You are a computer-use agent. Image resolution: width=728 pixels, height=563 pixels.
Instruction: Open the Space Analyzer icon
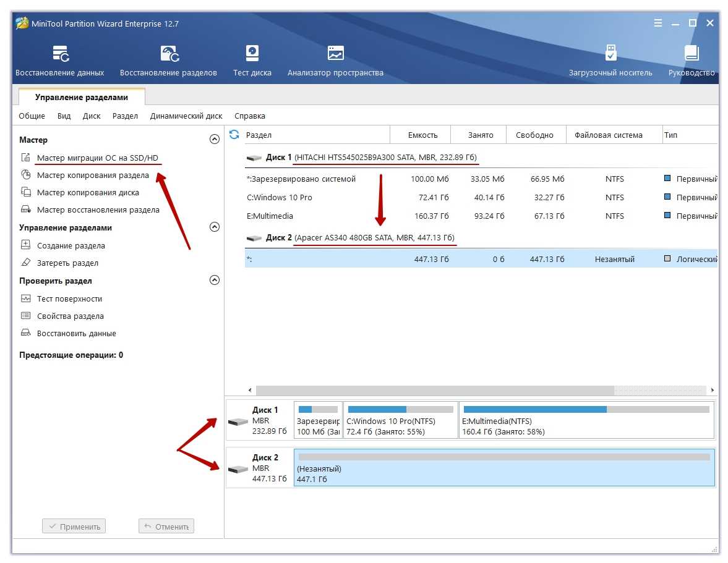(335, 53)
